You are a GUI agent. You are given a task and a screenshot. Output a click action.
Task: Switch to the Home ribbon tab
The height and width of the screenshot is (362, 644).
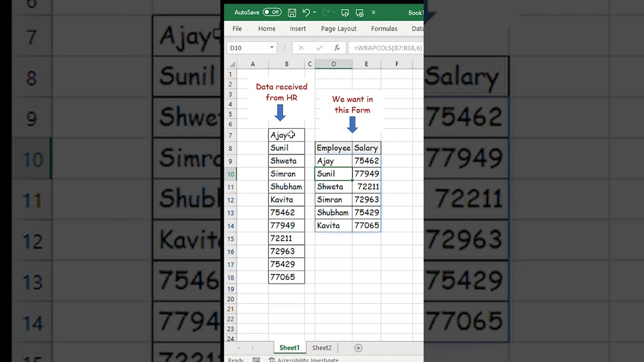pos(267,29)
